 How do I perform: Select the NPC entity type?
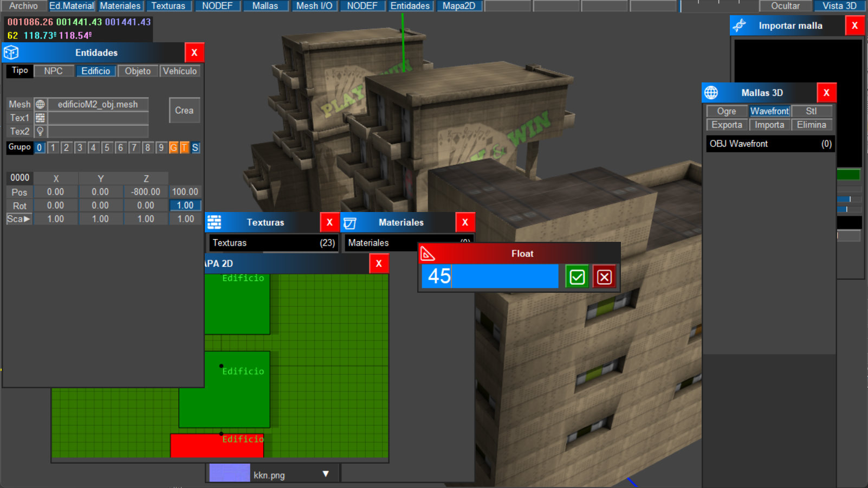pos(53,71)
